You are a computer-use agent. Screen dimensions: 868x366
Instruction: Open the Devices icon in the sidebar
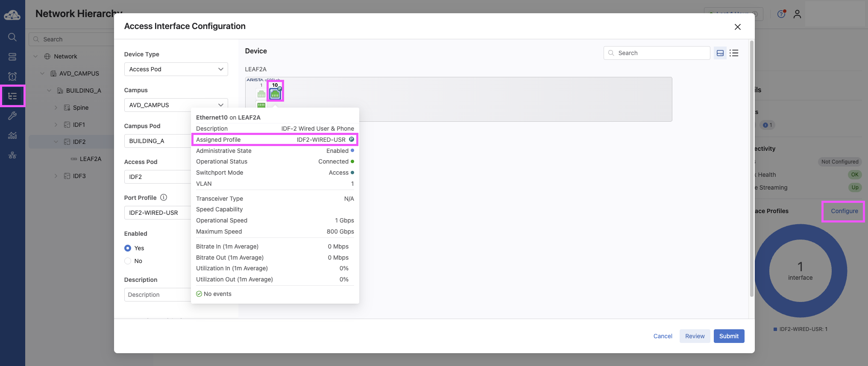click(x=12, y=57)
